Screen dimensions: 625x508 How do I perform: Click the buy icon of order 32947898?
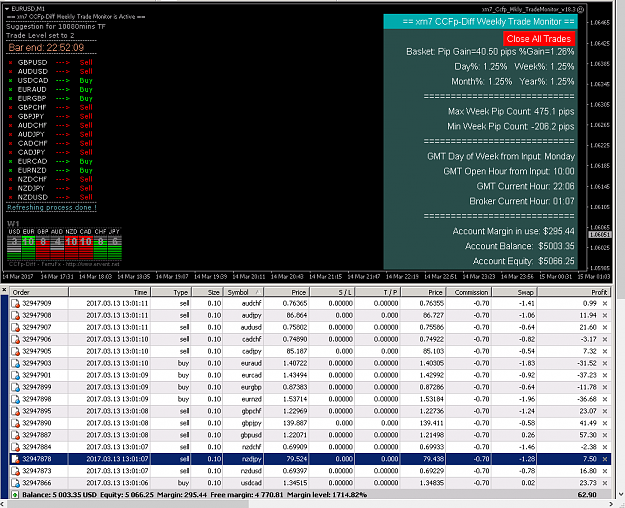16,400
